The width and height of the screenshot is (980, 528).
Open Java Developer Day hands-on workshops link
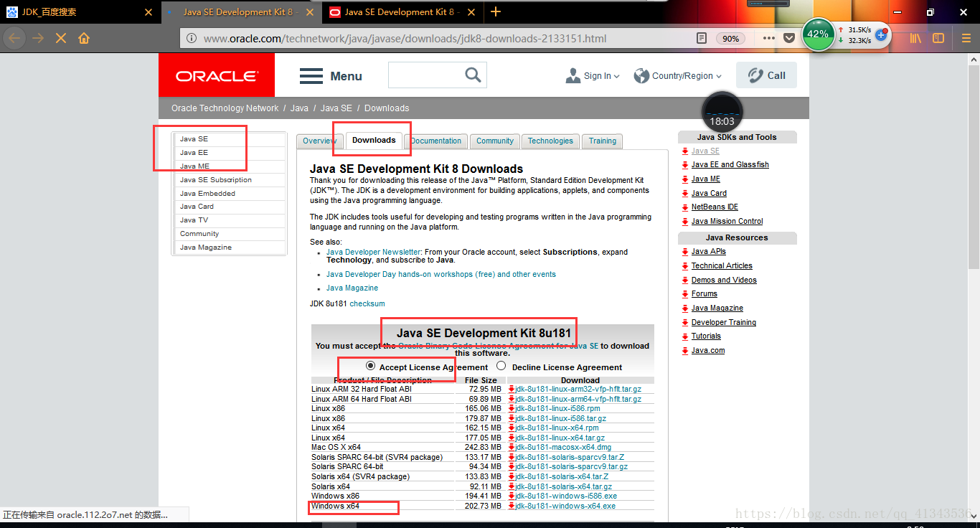pyautogui.click(x=440, y=274)
